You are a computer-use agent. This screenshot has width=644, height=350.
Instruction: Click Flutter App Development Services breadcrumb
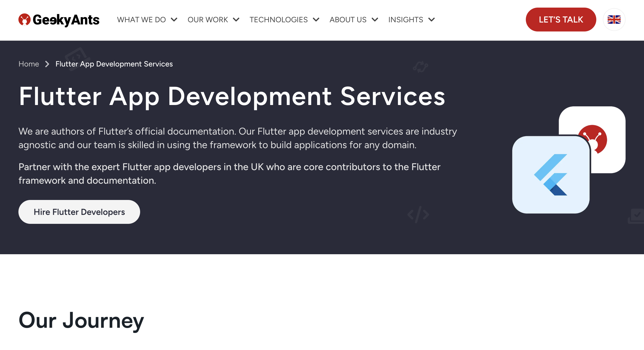click(114, 64)
